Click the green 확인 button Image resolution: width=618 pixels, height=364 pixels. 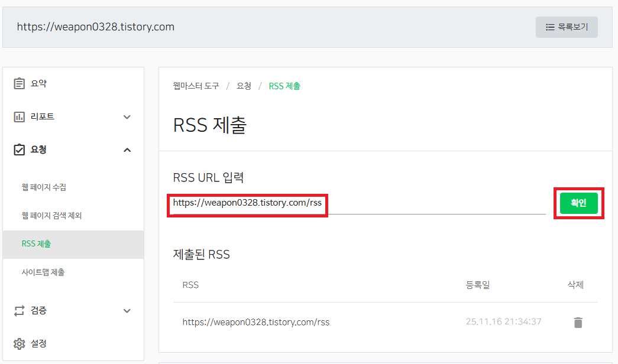(578, 203)
